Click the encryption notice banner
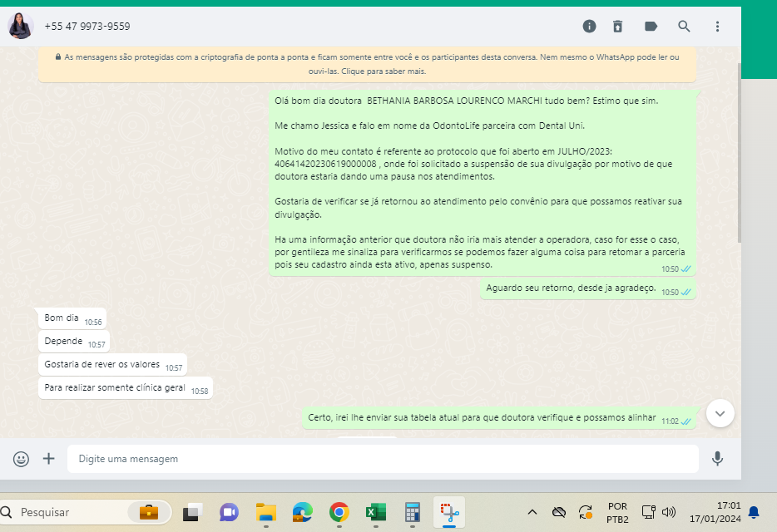The height and width of the screenshot is (532, 777). 367,64
